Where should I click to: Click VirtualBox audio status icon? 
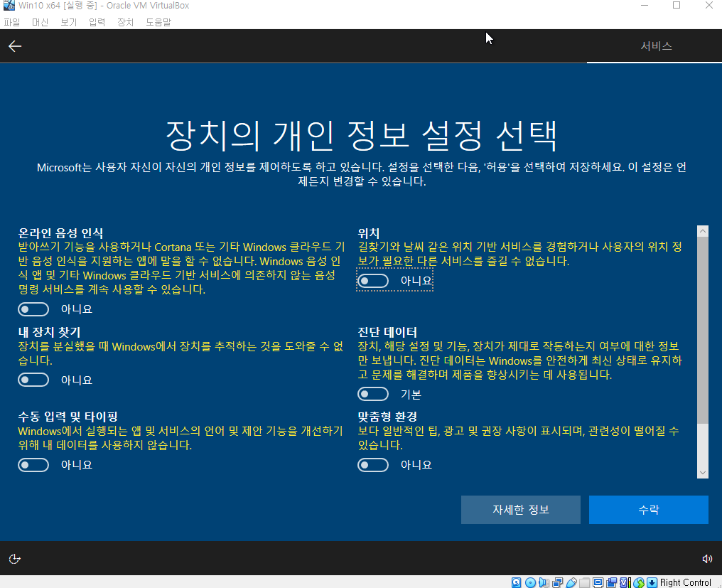pyautogui.click(x=544, y=582)
